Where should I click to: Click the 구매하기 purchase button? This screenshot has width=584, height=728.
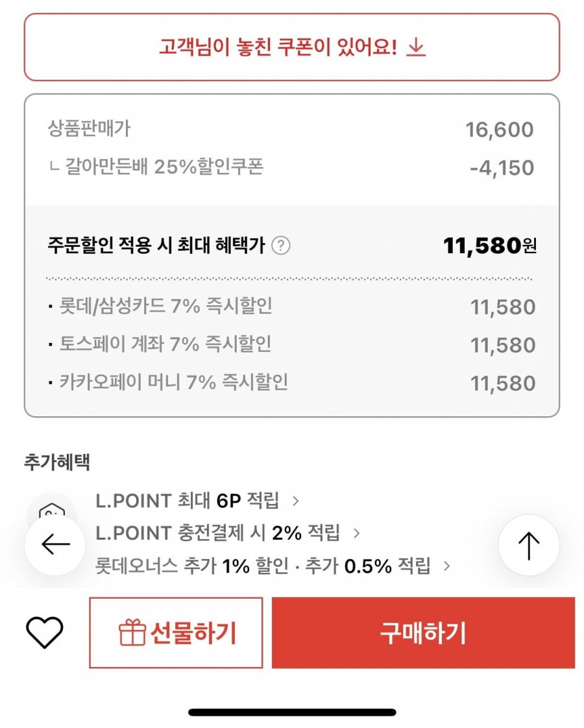click(x=423, y=633)
